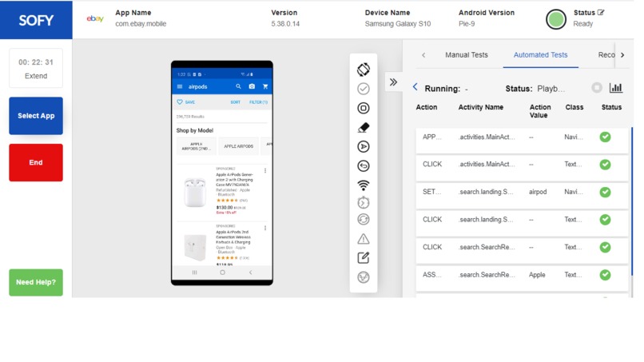Viewport: 644px width, 362px height.
Task: Tap the shopping cart icon in eBay app
Action: pos(265,86)
